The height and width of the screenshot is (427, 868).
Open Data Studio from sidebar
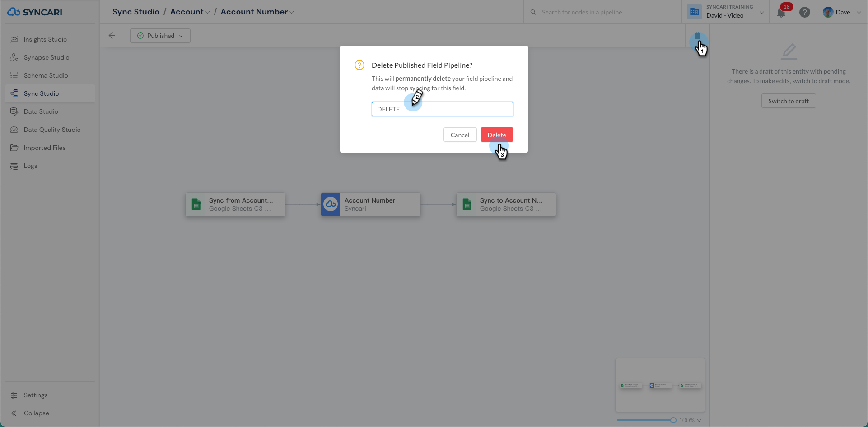(50, 111)
